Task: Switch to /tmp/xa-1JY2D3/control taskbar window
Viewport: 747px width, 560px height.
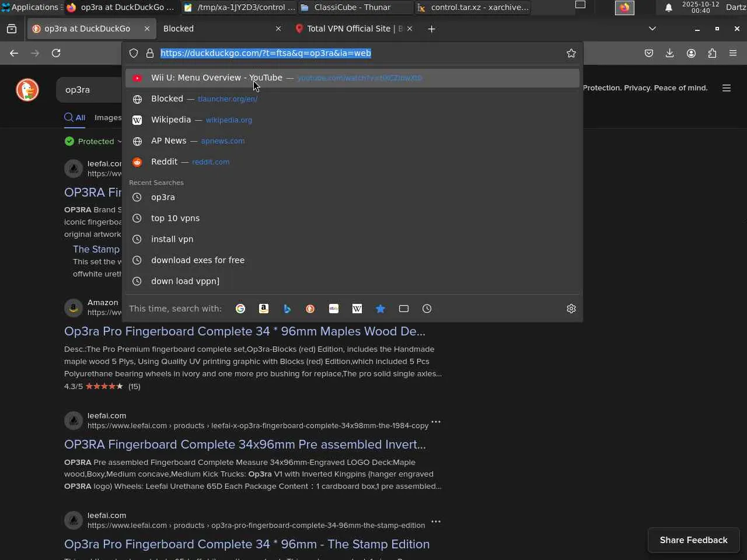Action: click(x=239, y=8)
